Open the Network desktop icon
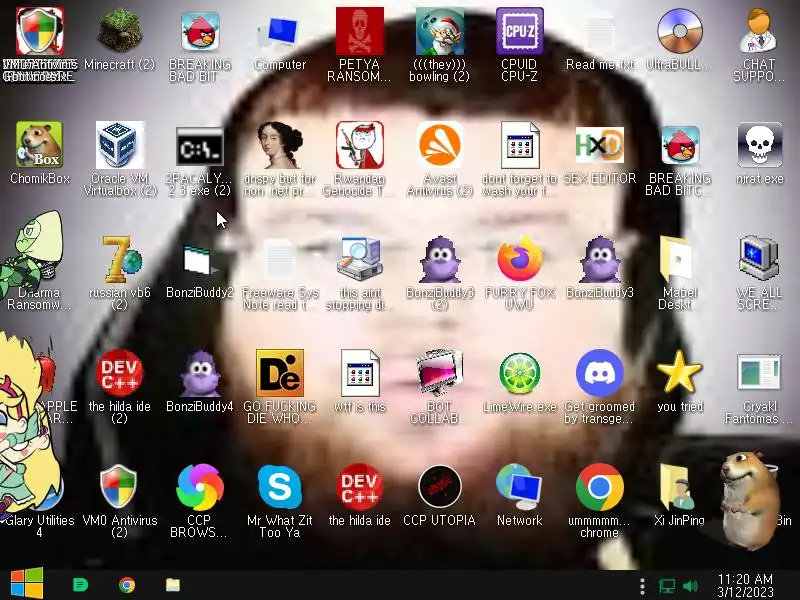The height and width of the screenshot is (600, 800). 519,487
